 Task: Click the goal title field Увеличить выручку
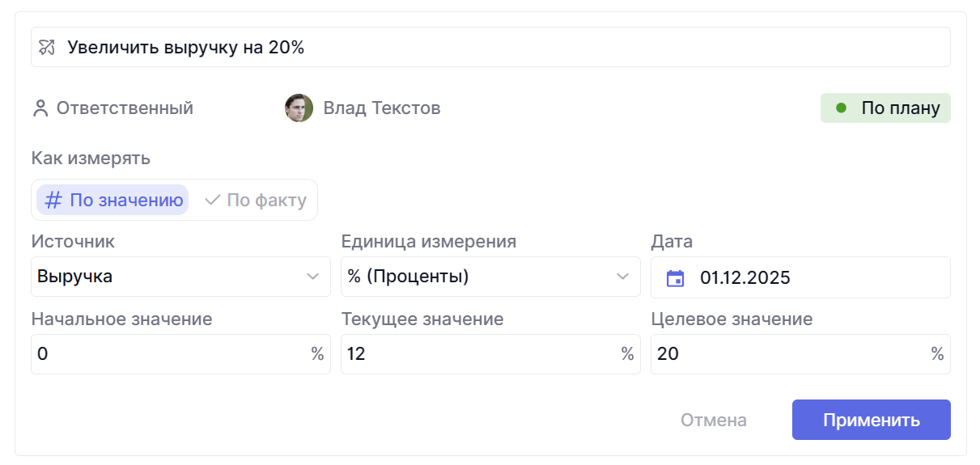coord(486,48)
